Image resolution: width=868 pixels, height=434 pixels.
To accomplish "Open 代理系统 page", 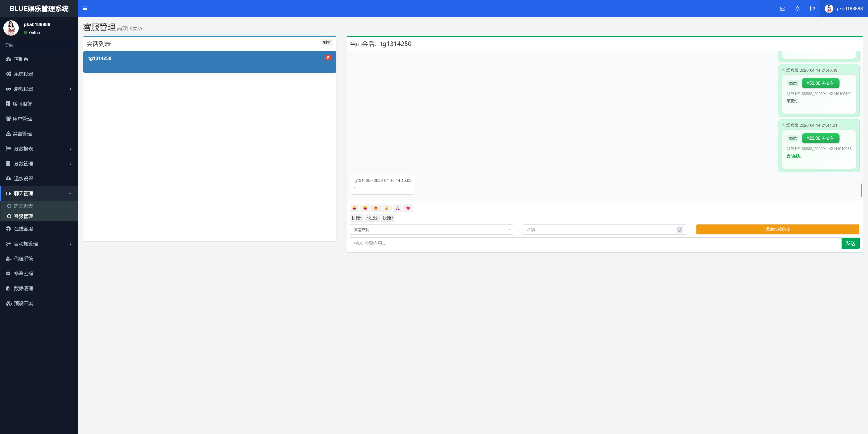I will pyautogui.click(x=39, y=259).
